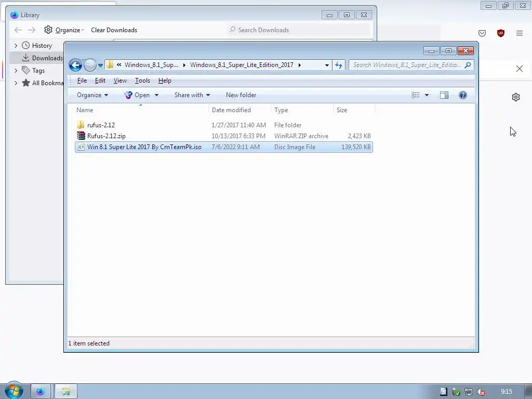
Task: Switch to Windows Explorer taskbar button
Action: point(66,392)
